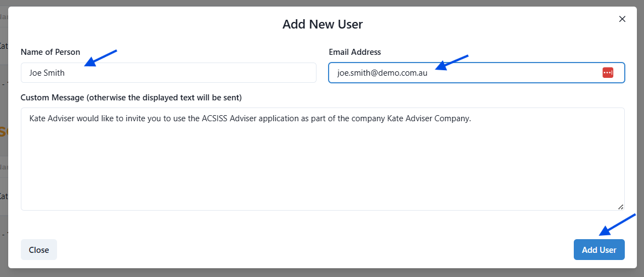Place cursor in the "joe.smith@demo.com.au" text

[x=382, y=72]
